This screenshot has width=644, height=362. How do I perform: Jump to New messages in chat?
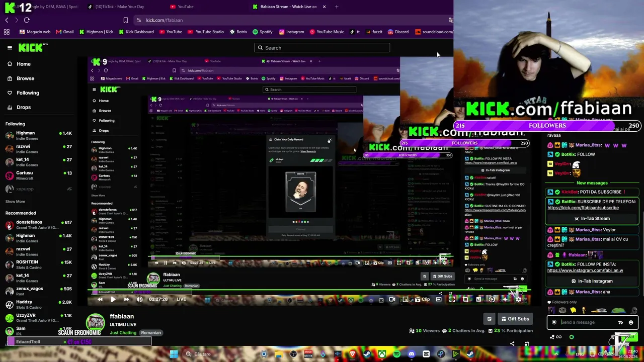tap(592, 183)
